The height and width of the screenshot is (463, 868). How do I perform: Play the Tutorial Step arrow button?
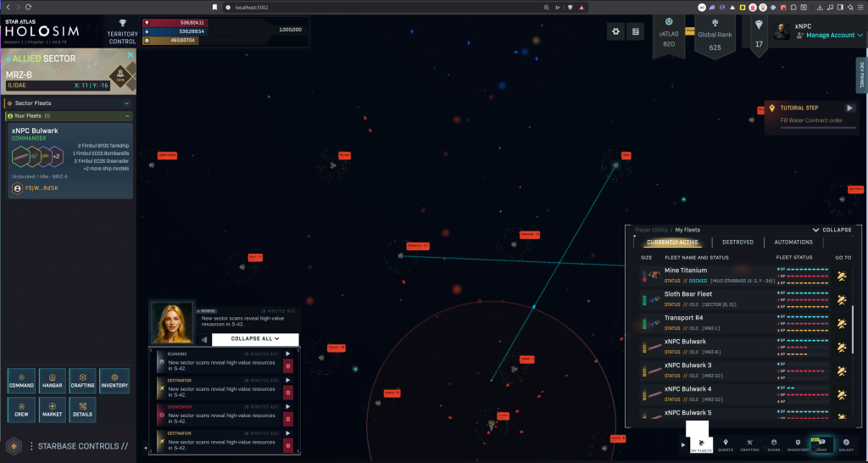850,108
